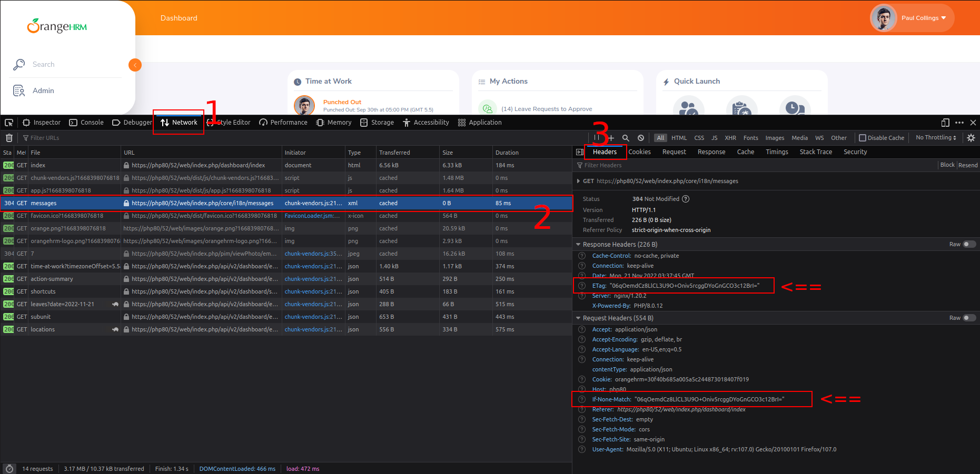Toggle Raw view for Request Headers
980x474 pixels.
[968, 318]
